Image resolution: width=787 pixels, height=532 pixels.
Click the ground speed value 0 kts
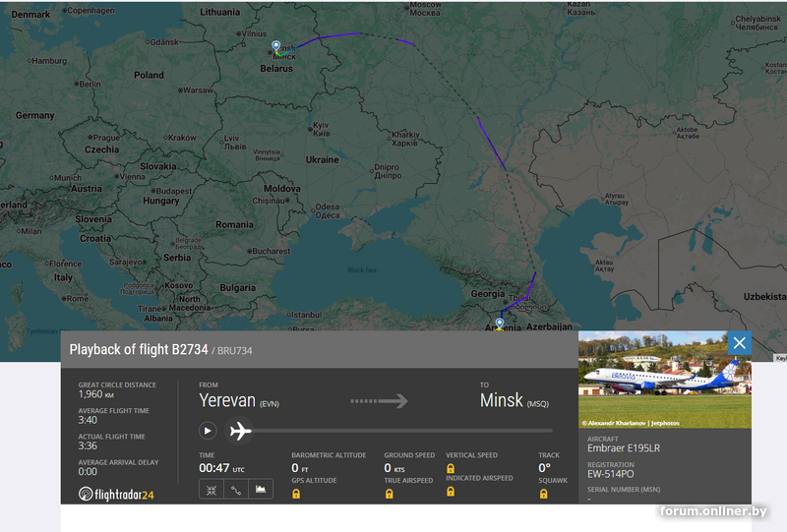click(394, 468)
